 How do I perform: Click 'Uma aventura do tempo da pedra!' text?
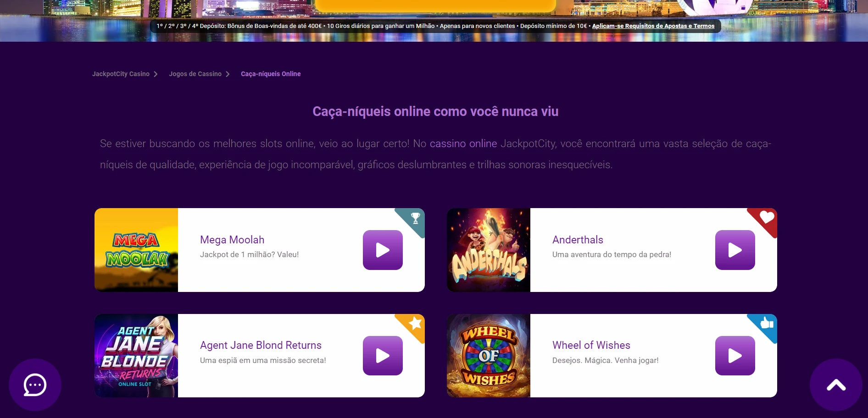tap(612, 254)
